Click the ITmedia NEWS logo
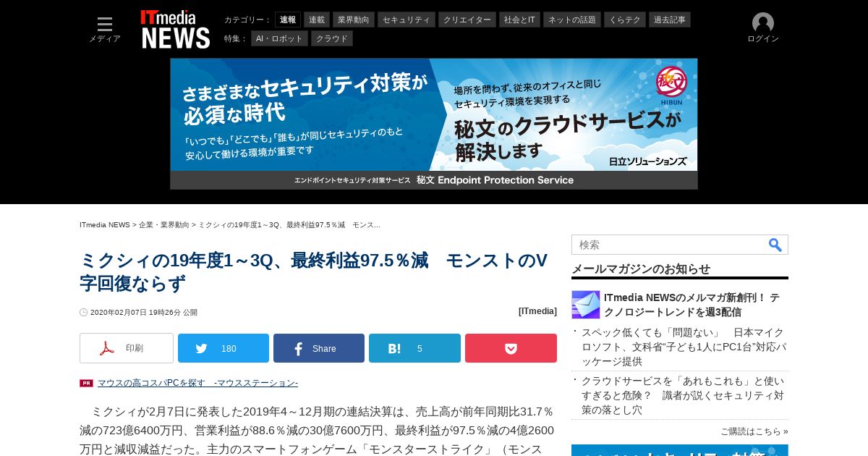The width and height of the screenshot is (868, 456). point(175,30)
